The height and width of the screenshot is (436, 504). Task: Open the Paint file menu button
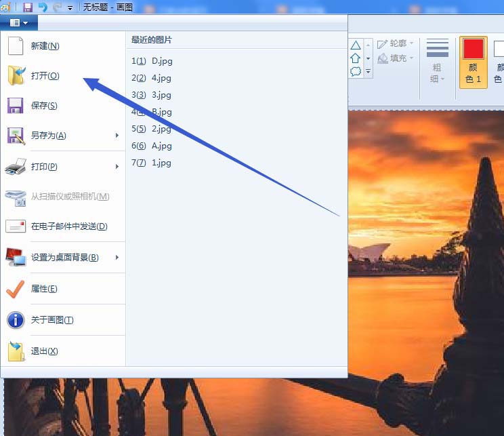(19, 23)
